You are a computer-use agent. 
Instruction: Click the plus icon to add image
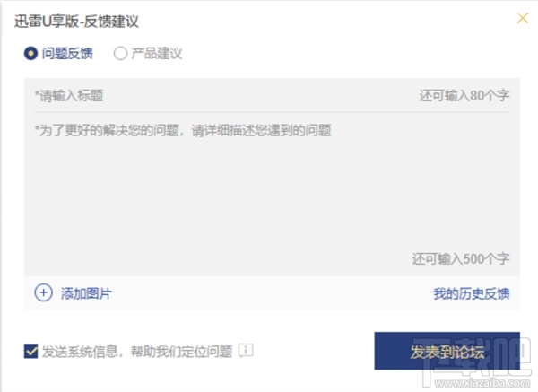[x=44, y=292]
